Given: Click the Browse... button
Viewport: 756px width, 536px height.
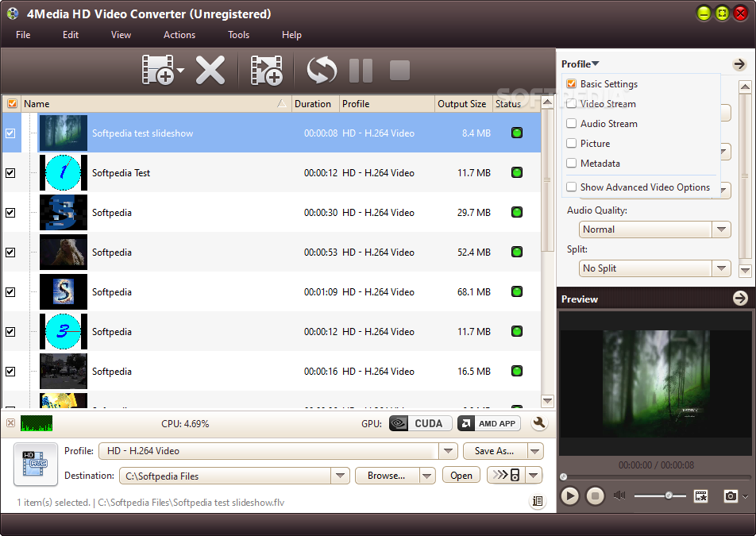Looking at the screenshot, I should pos(388,476).
